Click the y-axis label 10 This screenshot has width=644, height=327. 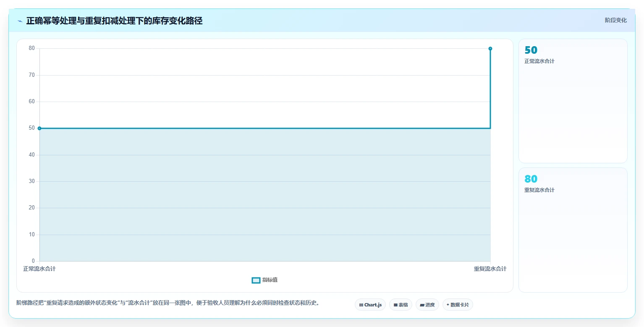[x=32, y=235]
